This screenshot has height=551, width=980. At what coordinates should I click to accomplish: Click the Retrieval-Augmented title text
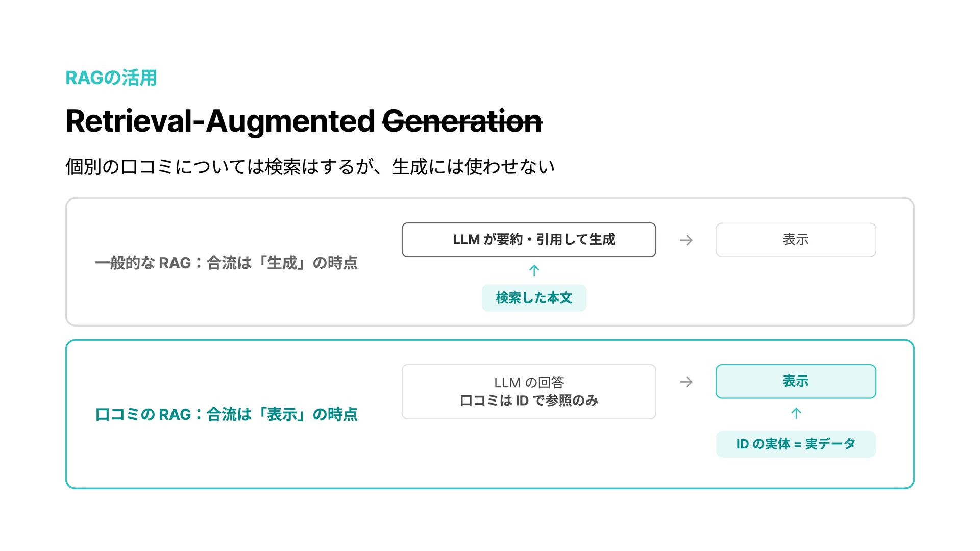click(x=220, y=121)
